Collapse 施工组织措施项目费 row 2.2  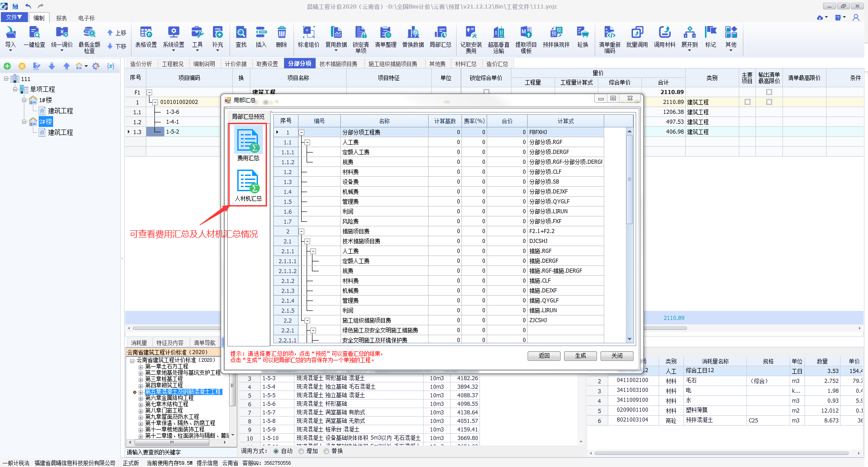click(x=307, y=320)
